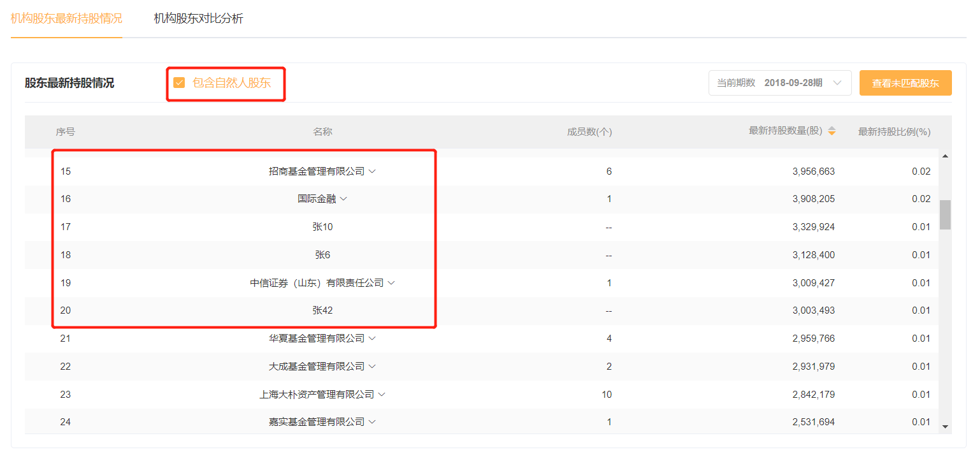The height and width of the screenshot is (452, 980).
Task: Click member count 4 in 华夏基金 row
Action: tap(609, 339)
